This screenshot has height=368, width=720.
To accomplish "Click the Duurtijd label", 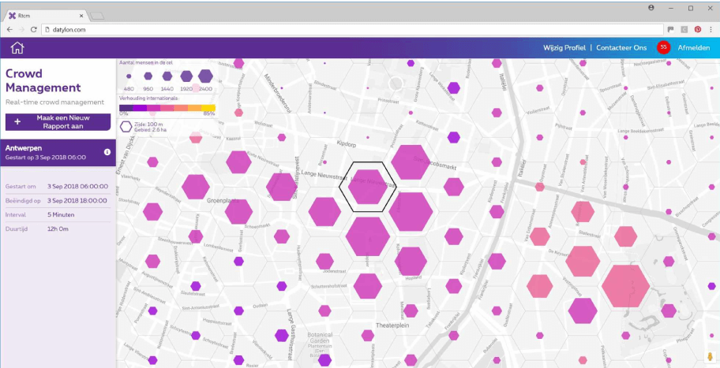I will [17, 229].
